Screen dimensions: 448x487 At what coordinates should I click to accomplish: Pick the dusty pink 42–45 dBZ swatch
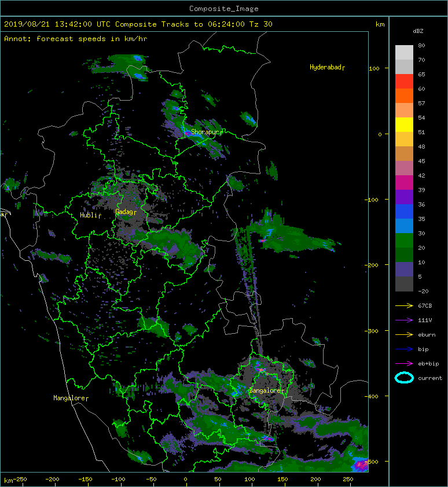coord(404,168)
